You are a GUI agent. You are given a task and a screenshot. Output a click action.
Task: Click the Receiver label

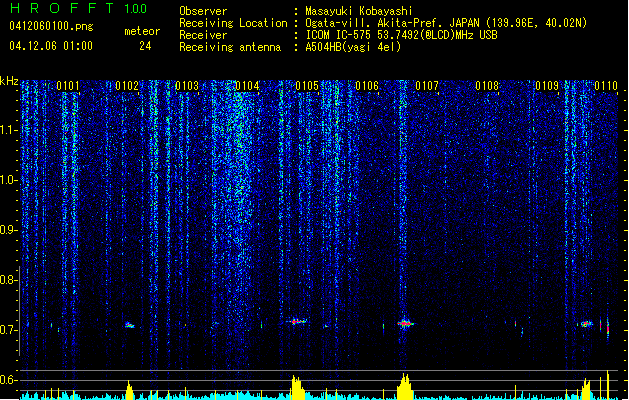pos(203,35)
